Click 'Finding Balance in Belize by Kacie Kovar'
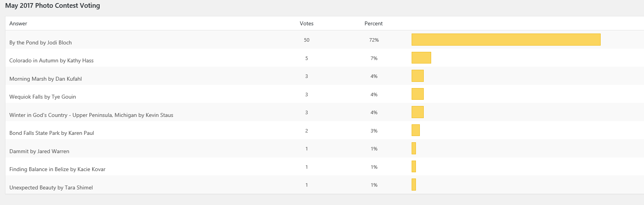 pos(57,169)
